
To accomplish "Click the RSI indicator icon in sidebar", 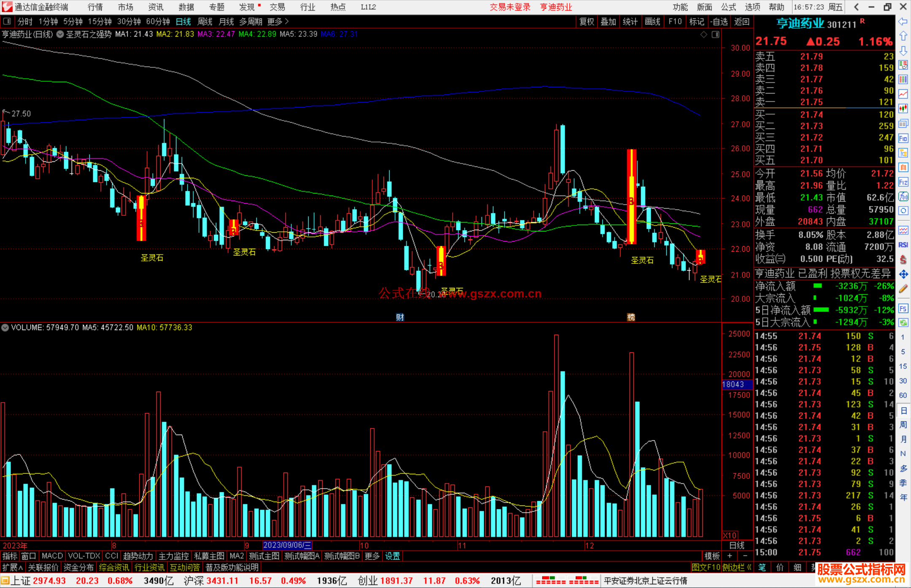I will [903, 245].
